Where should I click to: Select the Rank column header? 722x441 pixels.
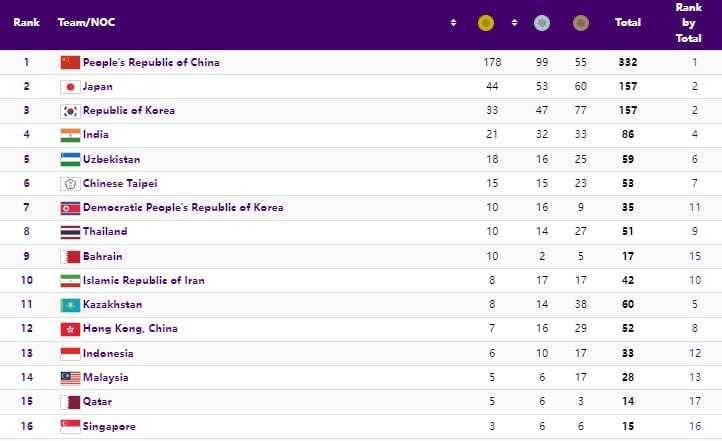pyautogui.click(x=26, y=23)
